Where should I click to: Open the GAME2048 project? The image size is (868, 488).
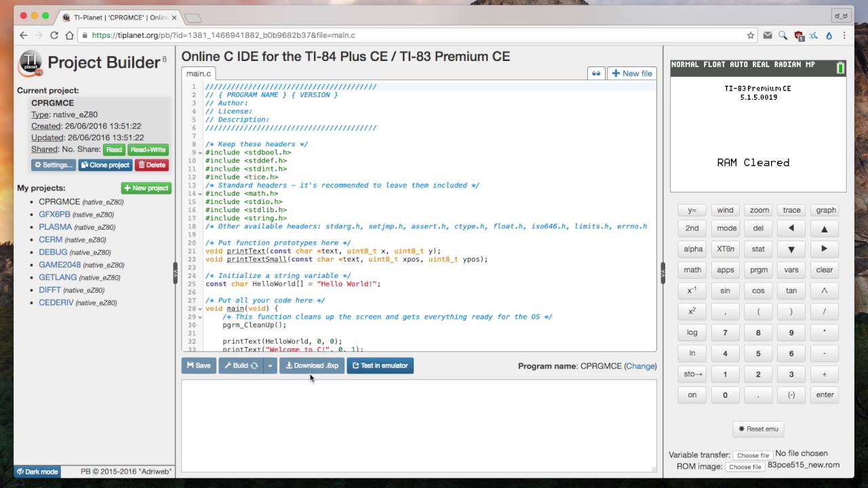click(x=60, y=264)
